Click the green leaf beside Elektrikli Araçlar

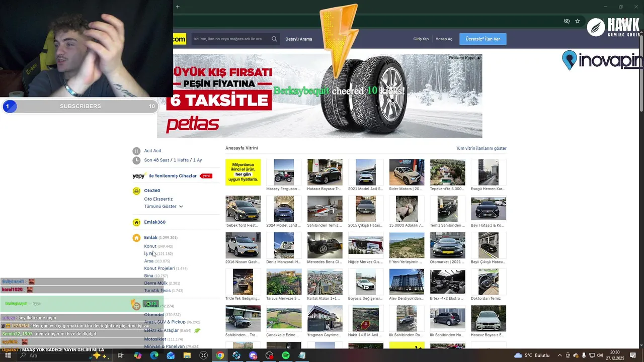197,330
